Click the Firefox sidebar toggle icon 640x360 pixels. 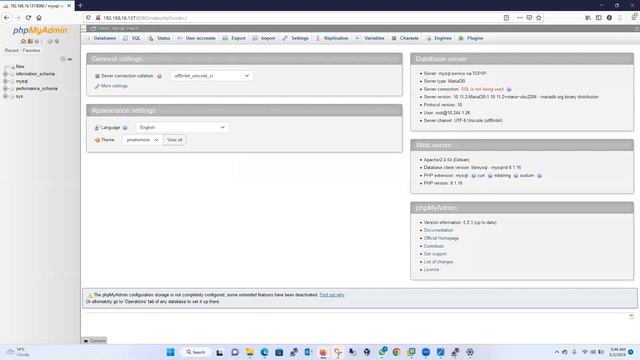598,18
